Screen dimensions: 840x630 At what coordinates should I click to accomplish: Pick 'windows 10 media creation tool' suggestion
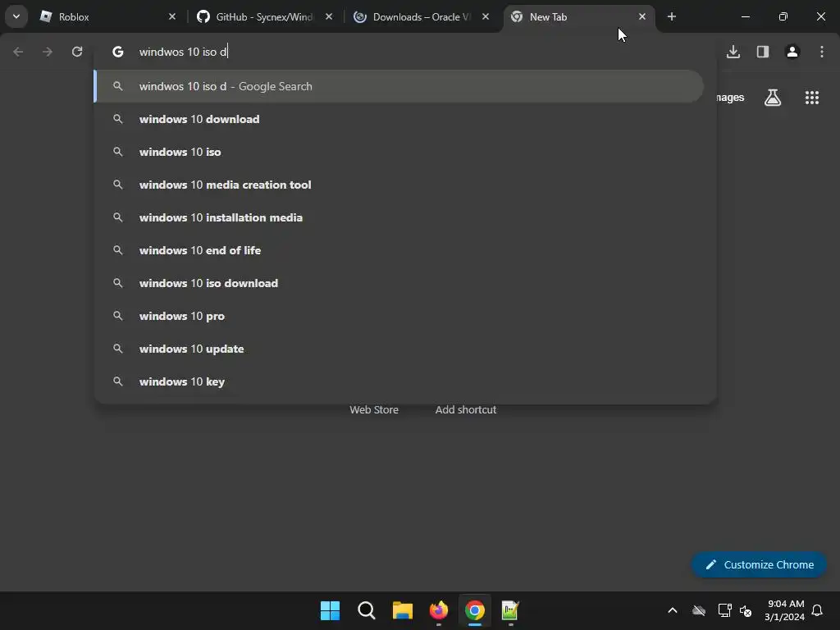pyautogui.click(x=399, y=185)
